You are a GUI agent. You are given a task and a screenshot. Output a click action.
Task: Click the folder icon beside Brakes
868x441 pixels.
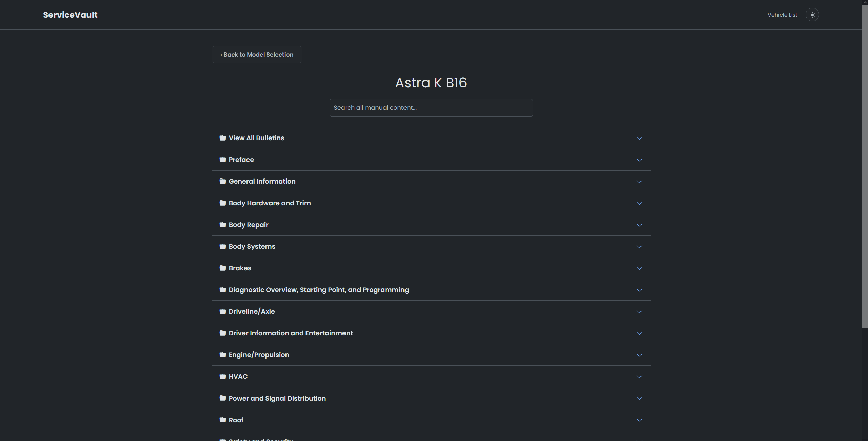[223, 268]
